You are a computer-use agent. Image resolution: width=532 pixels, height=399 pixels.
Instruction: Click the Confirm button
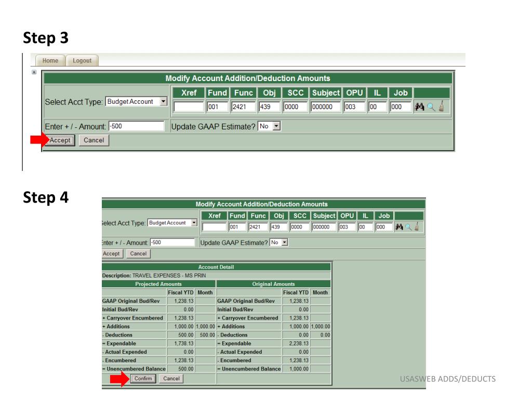coord(143,378)
